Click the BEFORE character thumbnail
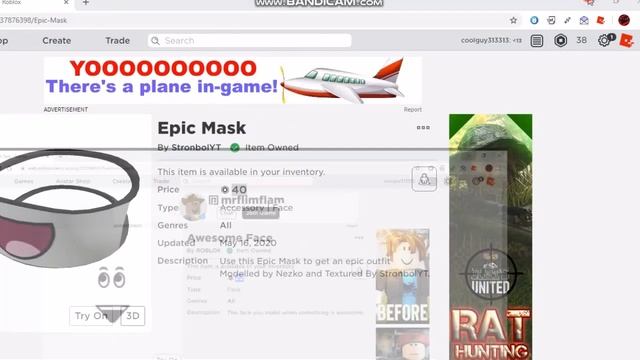Image resolution: width=640 pixels, height=360 pixels. tap(402, 277)
